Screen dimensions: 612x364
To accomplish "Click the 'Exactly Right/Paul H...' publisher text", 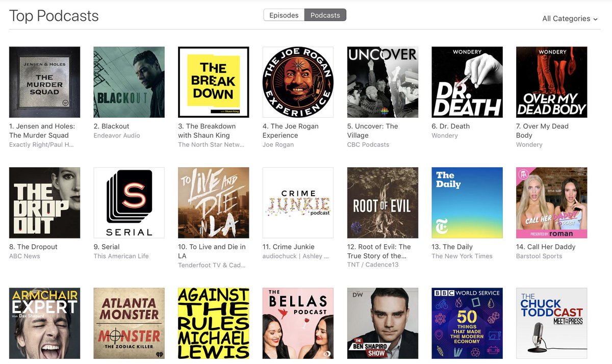I will point(41,145).
